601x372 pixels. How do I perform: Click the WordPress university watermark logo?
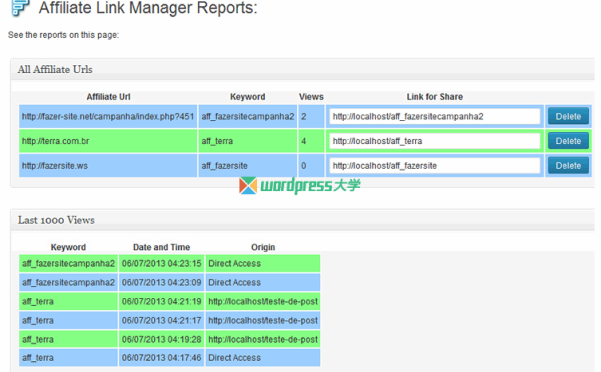300,186
